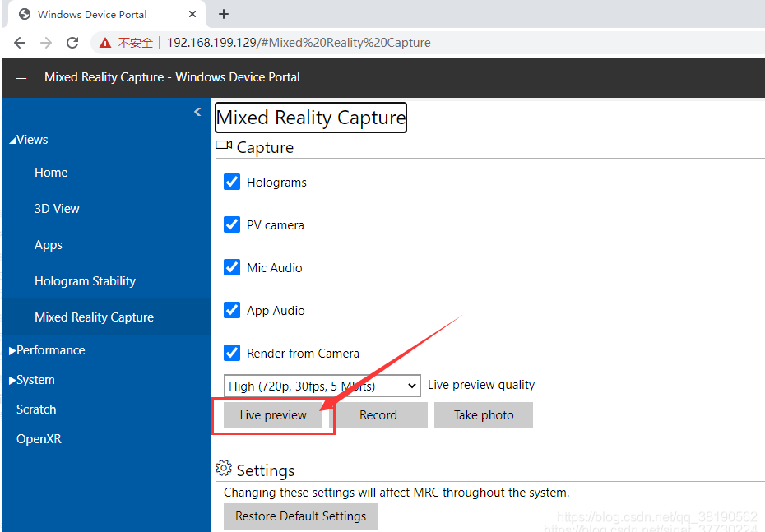Open a new browser tab

point(224,14)
